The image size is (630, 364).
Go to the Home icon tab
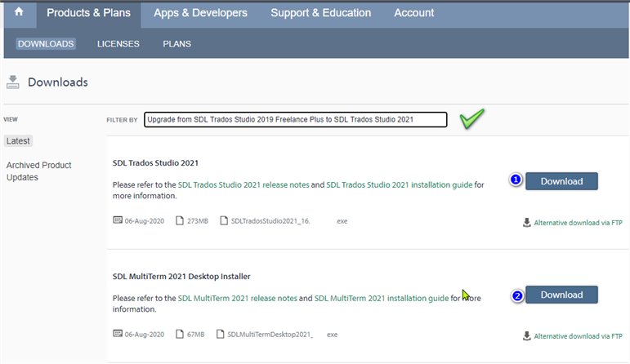click(x=19, y=12)
